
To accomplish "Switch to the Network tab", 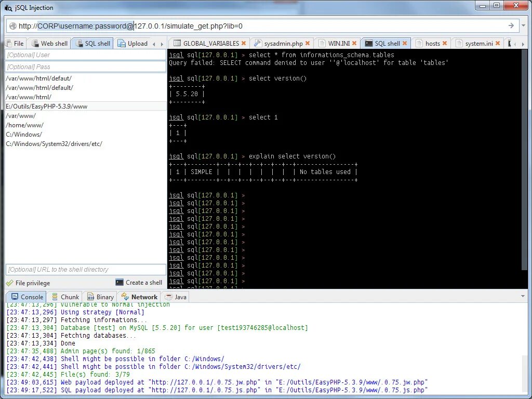I will [140, 297].
